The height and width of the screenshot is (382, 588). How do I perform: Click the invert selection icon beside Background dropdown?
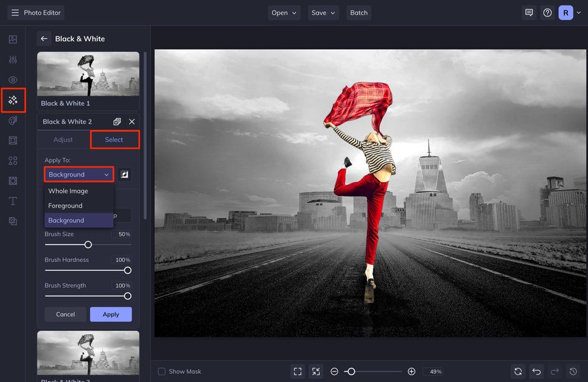click(x=125, y=175)
